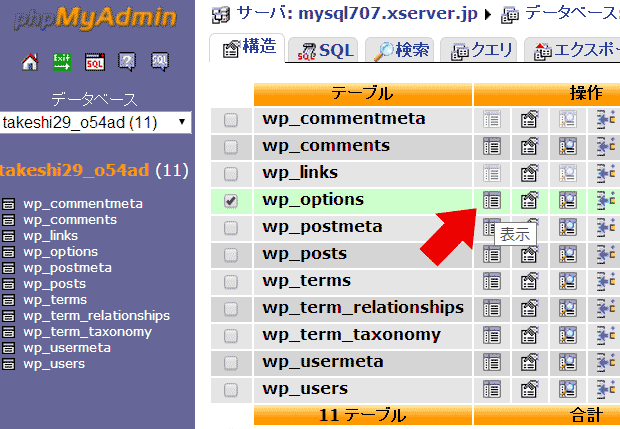Viewport: 620px width, 429px height.
Task: Click the wp_usermeta link in the sidebar
Action: (67, 347)
